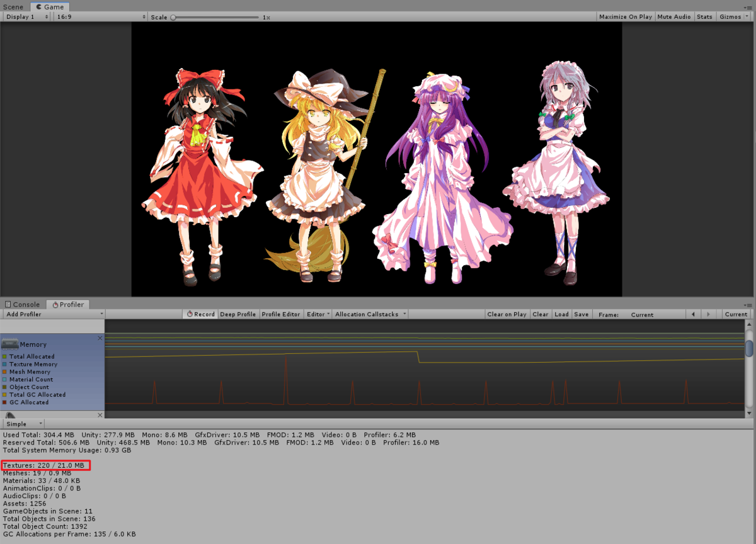This screenshot has width=756, height=544.
Task: Click the Total System Memory Usage line
Action: [x=67, y=450]
